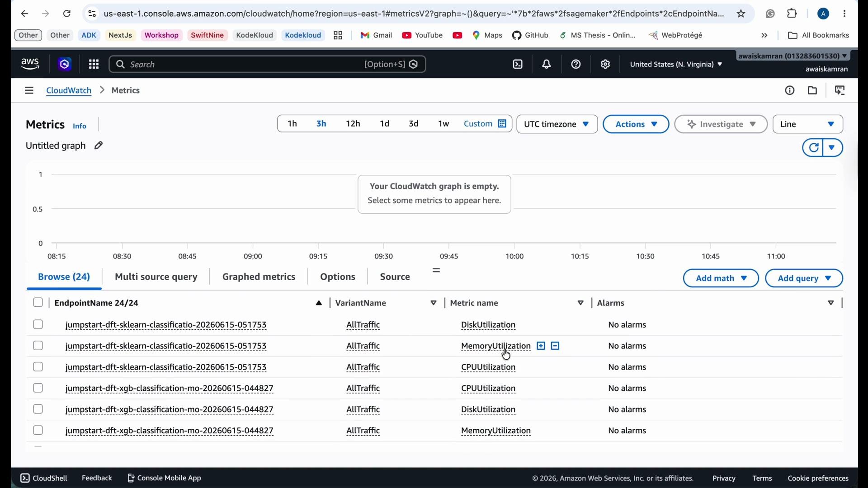Click the CloudWatch breadcrumb link
This screenshot has height=488, width=868.
coord(69,90)
